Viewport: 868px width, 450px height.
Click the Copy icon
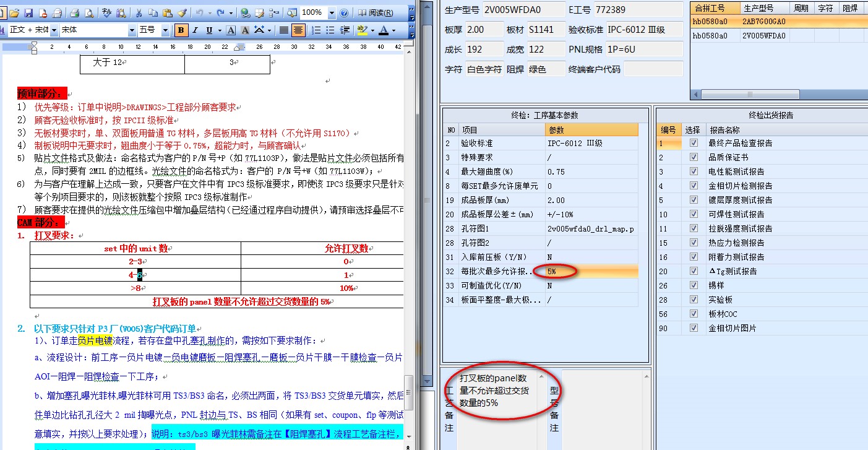(153, 12)
